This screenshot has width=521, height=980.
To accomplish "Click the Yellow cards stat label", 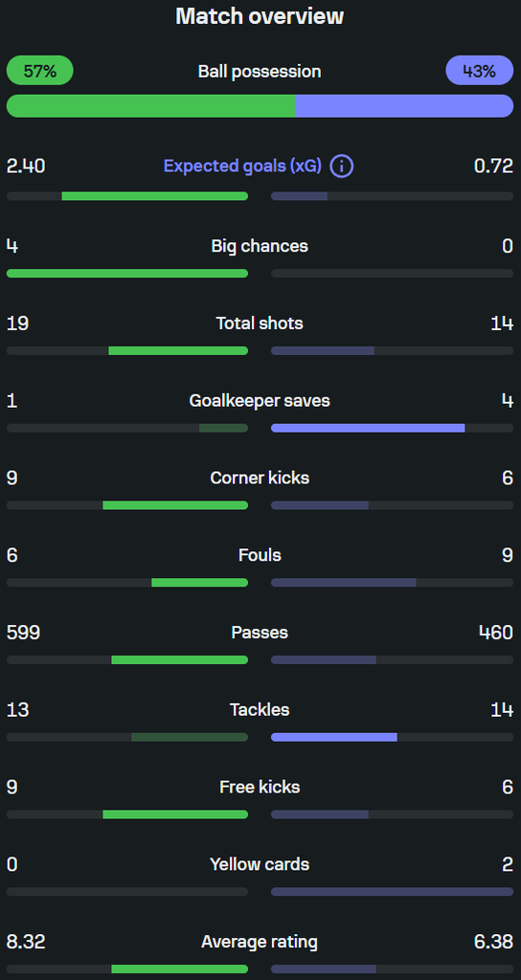I will (260, 864).
